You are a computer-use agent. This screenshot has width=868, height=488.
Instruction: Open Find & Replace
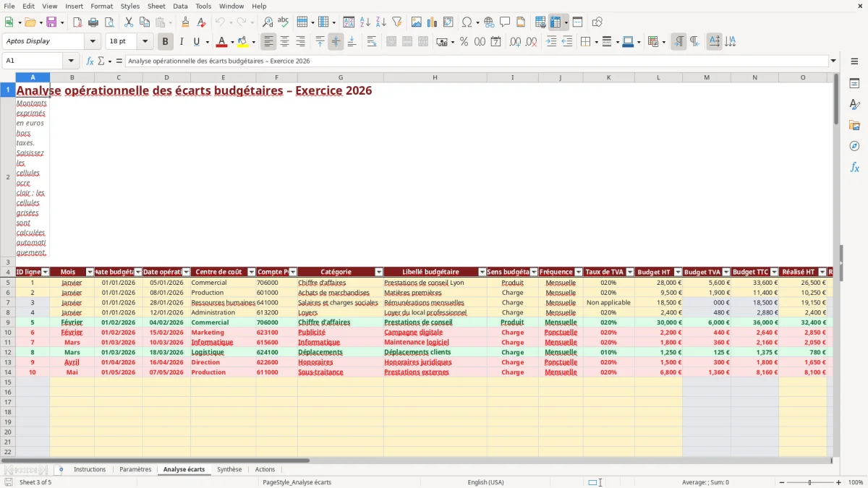[268, 22]
